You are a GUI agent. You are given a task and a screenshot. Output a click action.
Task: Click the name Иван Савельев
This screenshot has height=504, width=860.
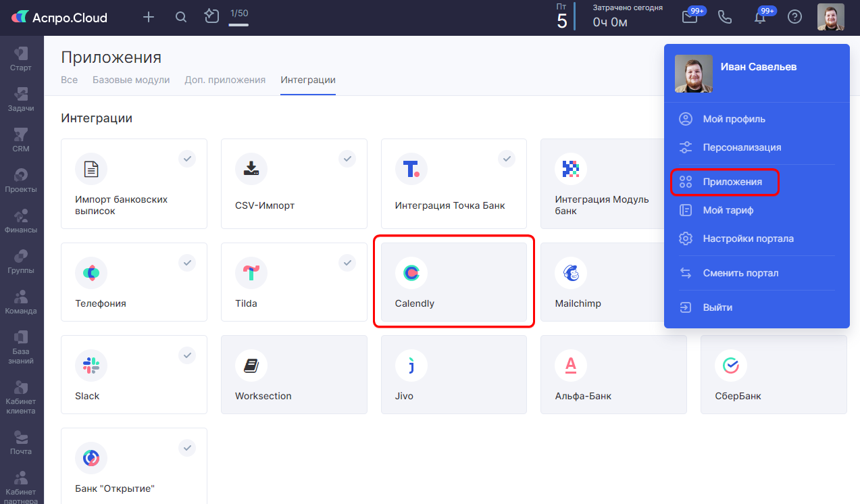(759, 67)
